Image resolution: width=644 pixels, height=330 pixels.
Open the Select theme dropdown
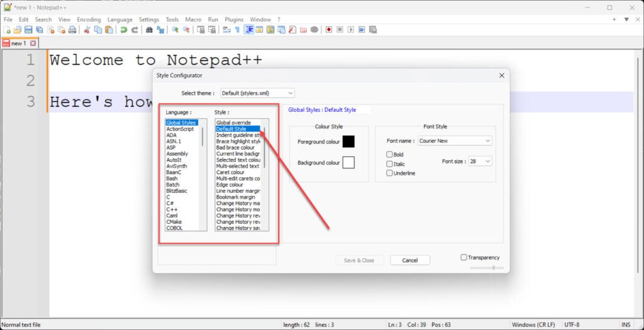tap(257, 93)
